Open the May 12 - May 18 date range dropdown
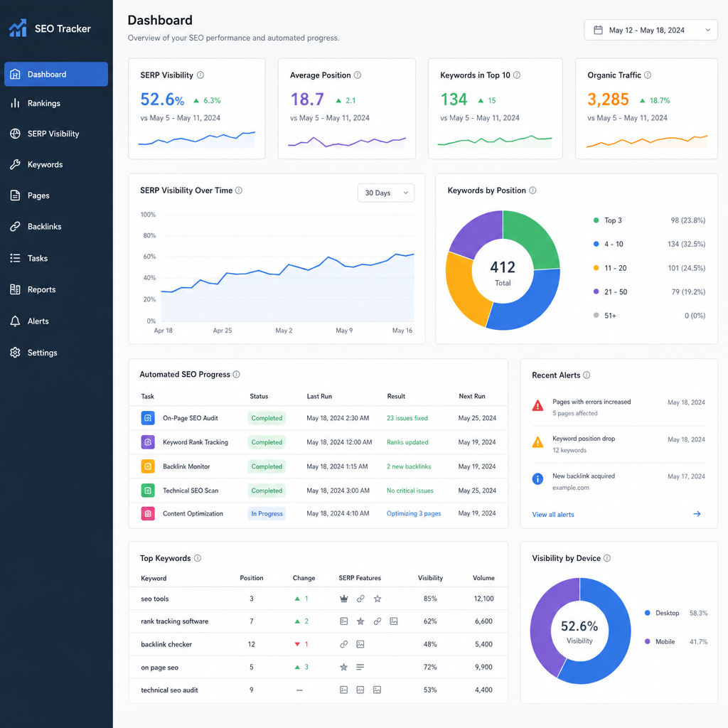 point(651,30)
